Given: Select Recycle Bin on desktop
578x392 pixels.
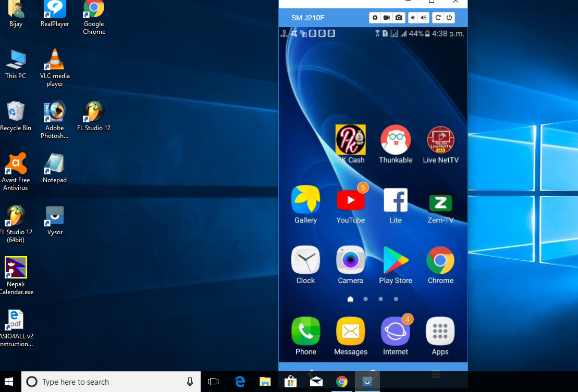Looking at the screenshot, I should [x=16, y=116].
